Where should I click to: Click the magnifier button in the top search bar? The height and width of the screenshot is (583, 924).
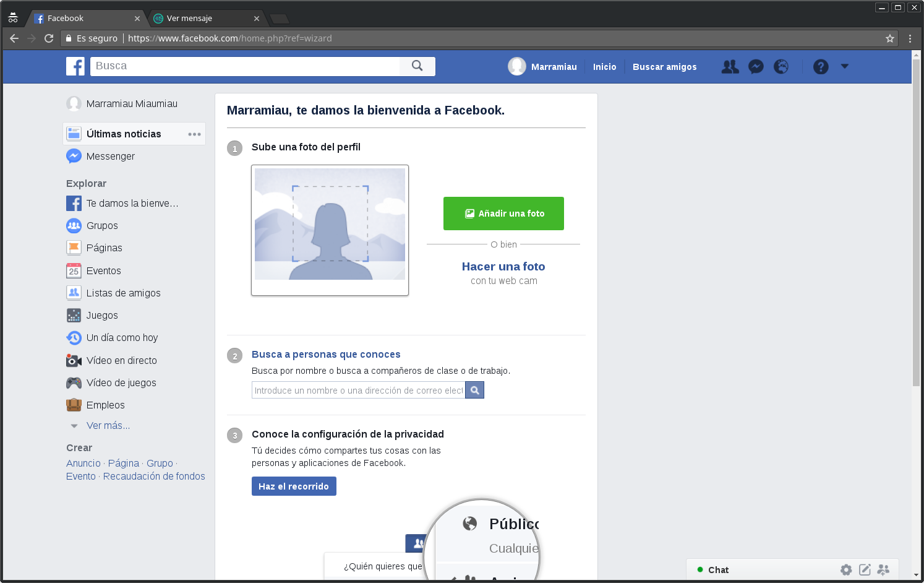(417, 66)
